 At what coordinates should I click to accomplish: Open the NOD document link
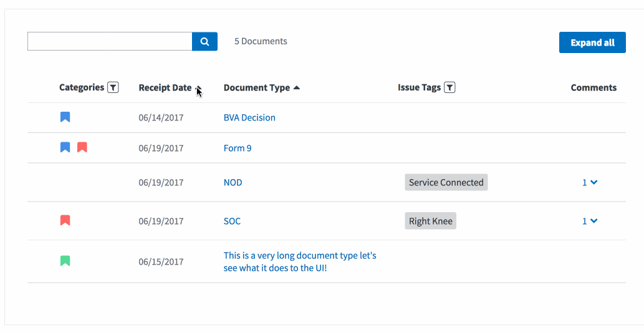click(x=233, y=182)
